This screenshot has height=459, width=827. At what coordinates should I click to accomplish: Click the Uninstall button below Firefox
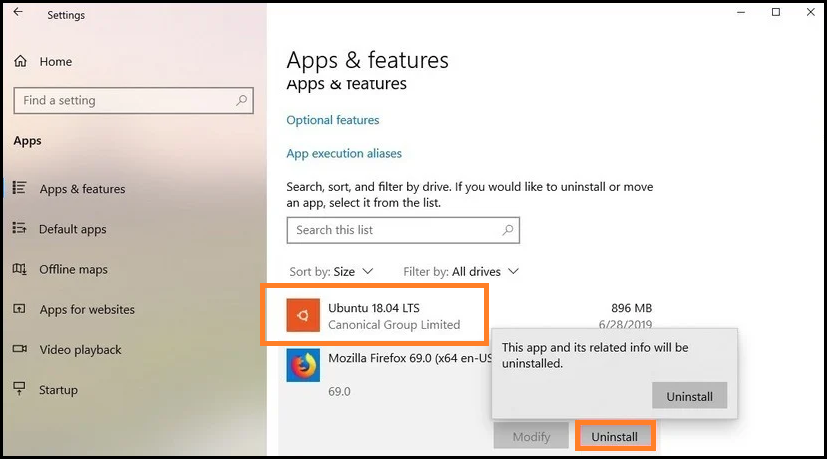(614, 437)
